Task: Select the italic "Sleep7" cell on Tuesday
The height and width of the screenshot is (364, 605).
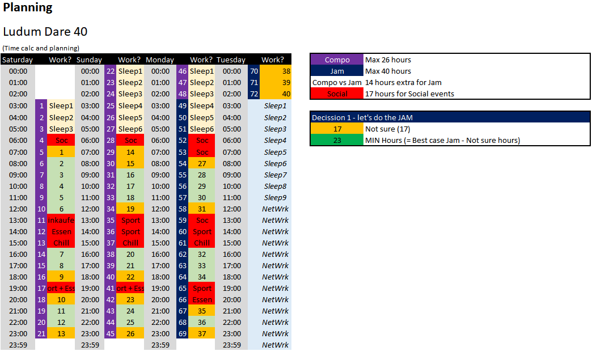Action: tap(275, 175)
